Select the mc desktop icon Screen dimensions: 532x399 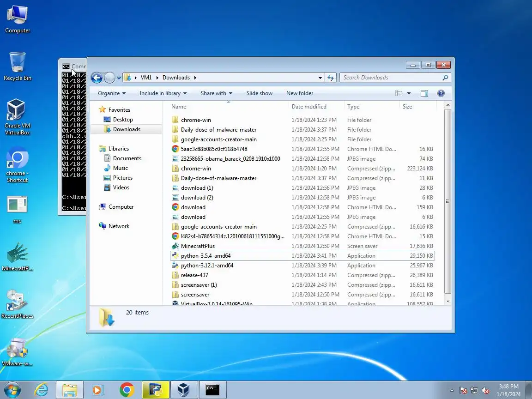point(17,209)
